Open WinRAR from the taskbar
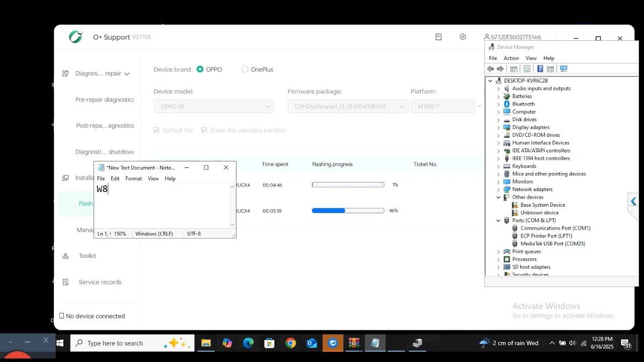 [354, 343]
